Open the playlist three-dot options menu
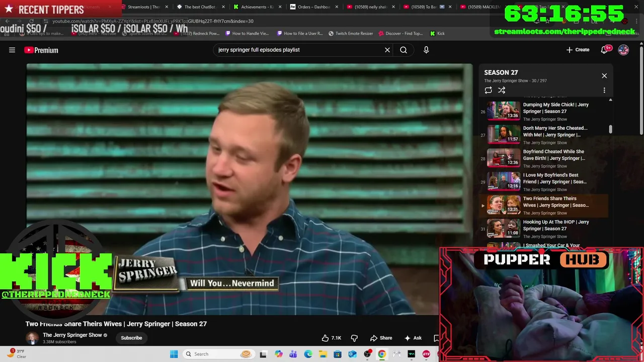Viewport: 644px width, 362px height. coord(604,90)
